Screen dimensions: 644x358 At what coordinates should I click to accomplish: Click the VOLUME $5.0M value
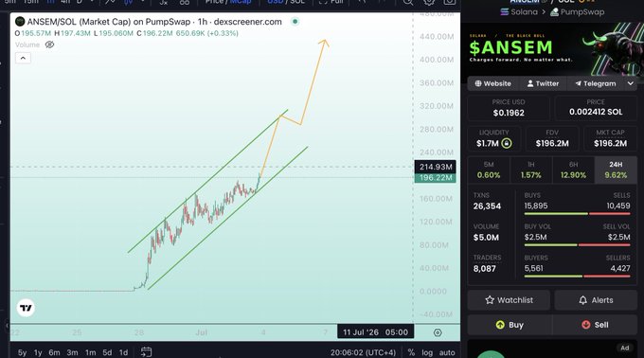pos(486,238)
